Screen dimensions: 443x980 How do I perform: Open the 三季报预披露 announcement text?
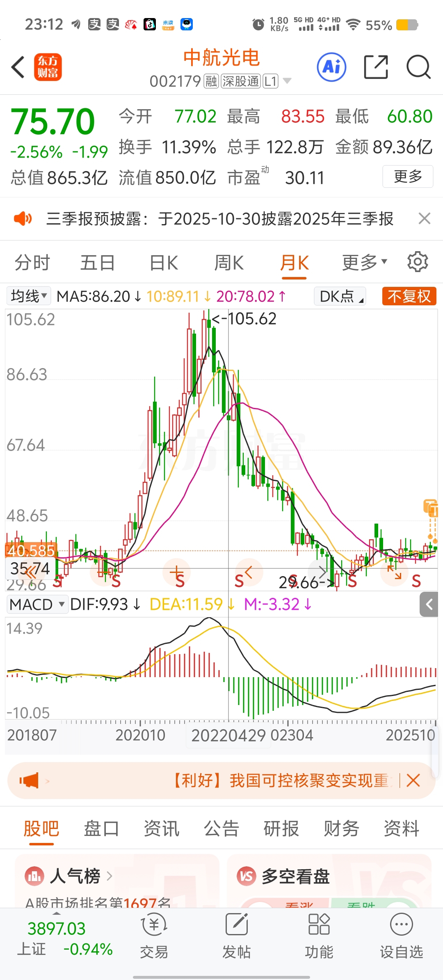click(x=220, y=219)
